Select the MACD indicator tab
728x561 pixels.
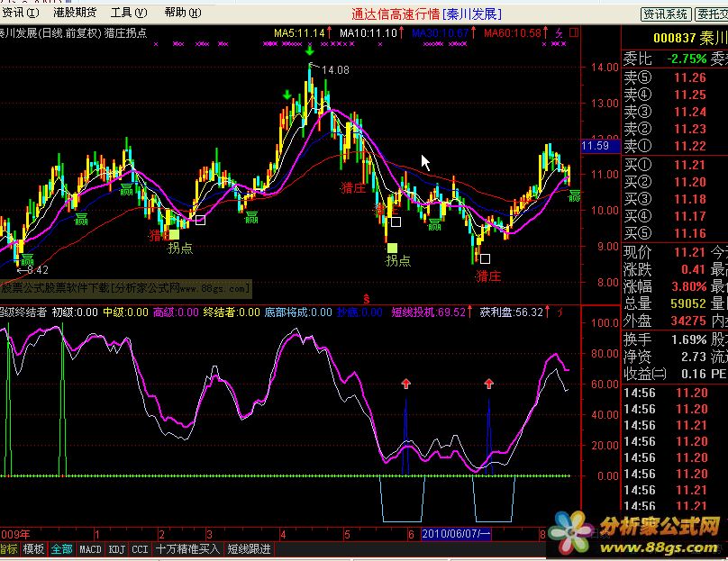point(90,549)
